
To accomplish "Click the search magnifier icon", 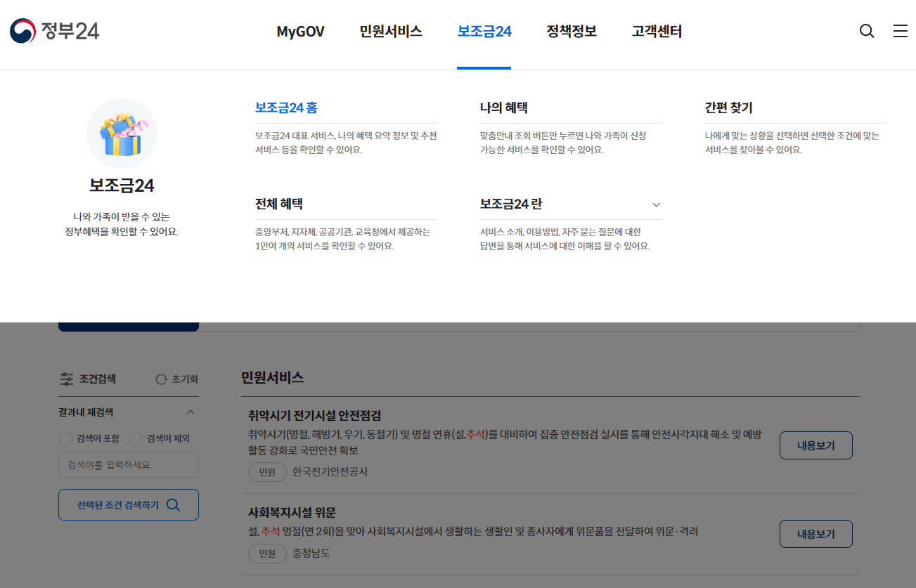I will coord(866,31).
